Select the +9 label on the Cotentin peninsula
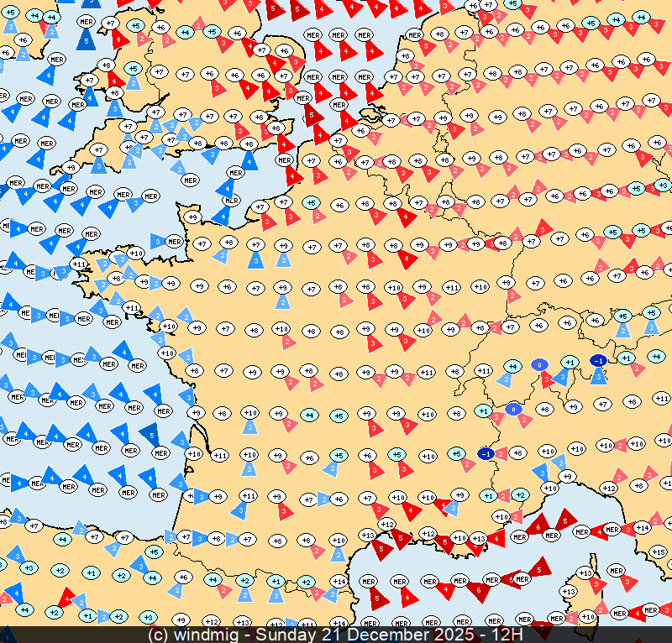This screenshot has height=643, width=672. click(192, 217)
